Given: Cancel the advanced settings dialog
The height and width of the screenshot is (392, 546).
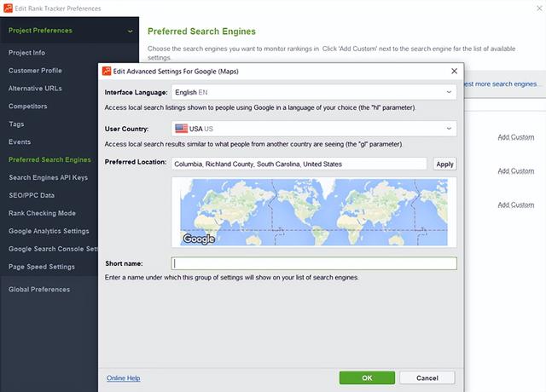Looking at the screenshot, I should click(x=427, y=378).
